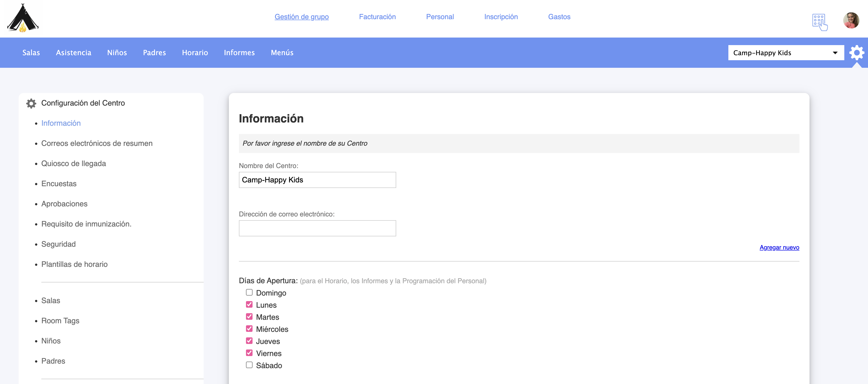Click the Nombre del Centro field
The image size is (868, 384).
pyautogui.click(x=317, y=180)
